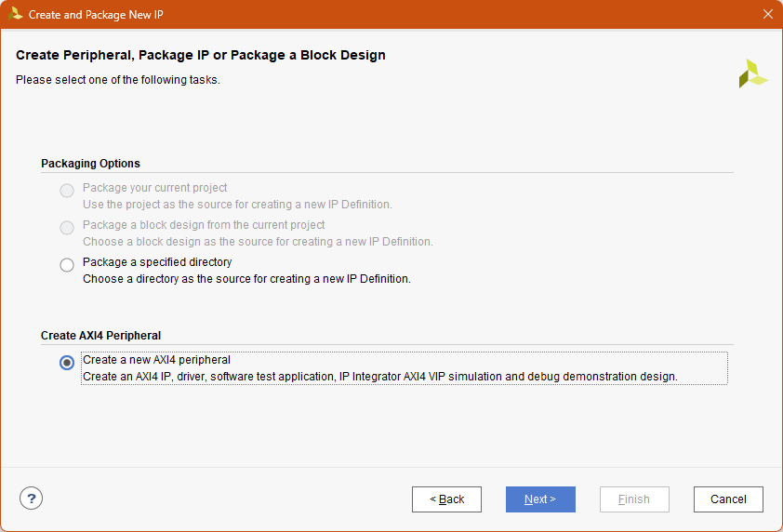
Task: Select the Create a new AXI4 peripheral radio button
Action: (x=67, y=363)
